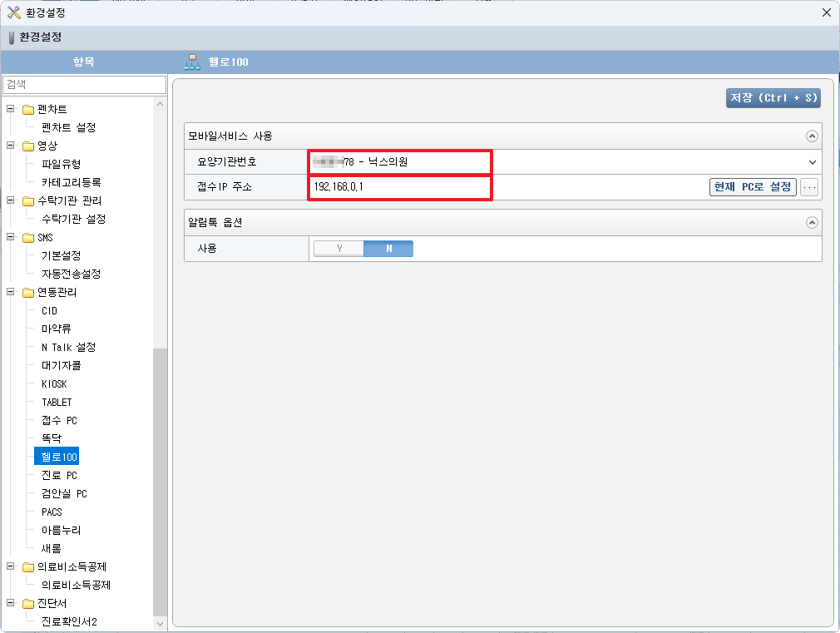Click the 저장 (Ctrl + S) button
840x633 pixels.
tap(773, 98)
